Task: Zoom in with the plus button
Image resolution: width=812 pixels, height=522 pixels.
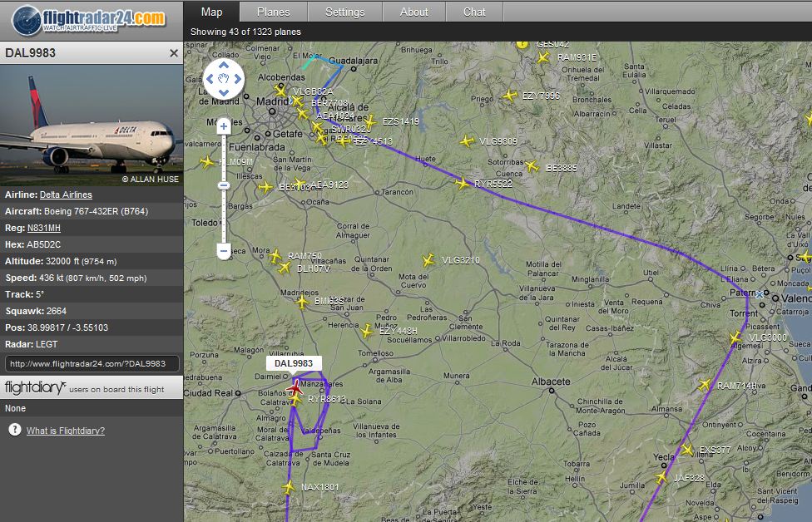Action: point(223,127)
